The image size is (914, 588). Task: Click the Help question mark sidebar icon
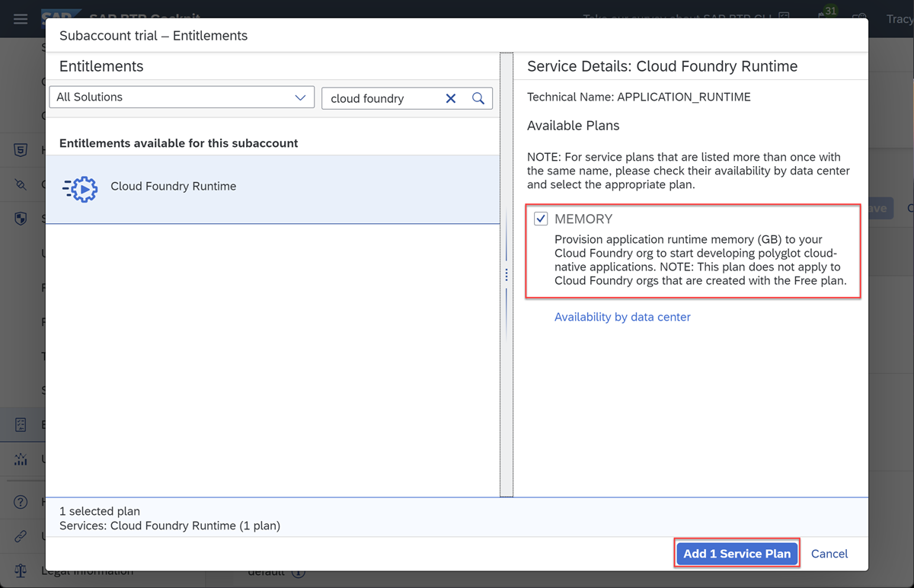click(x=21, y=502)
